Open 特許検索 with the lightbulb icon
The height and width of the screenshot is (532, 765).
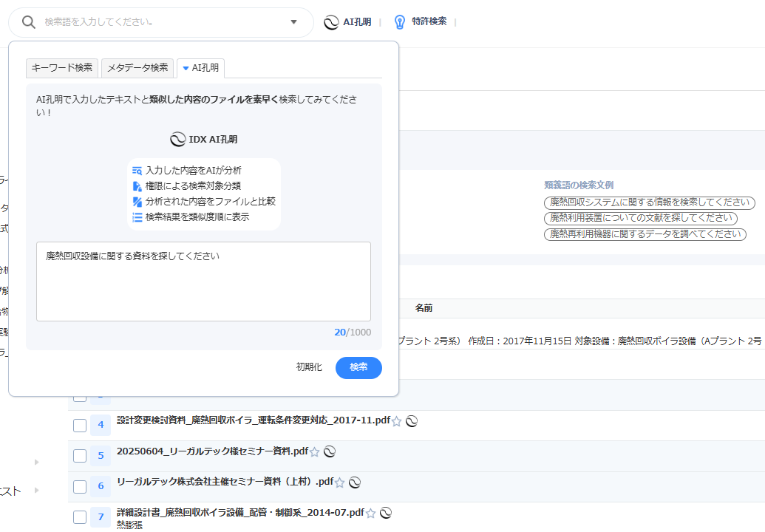[x=420, y=21]
